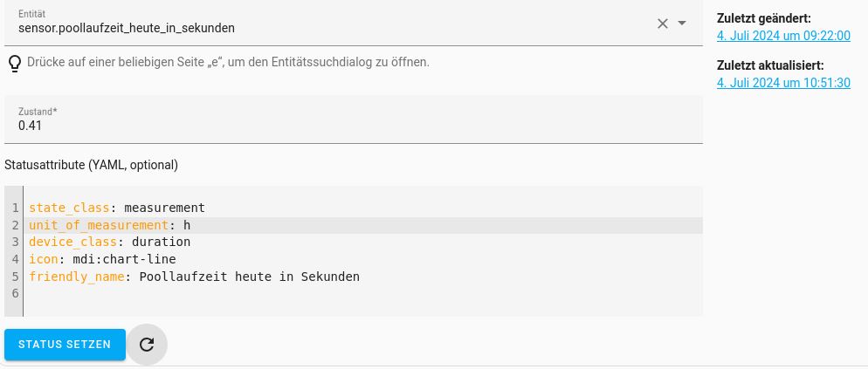Open the Zuletzt geändert timestamp link
The width and height of the screenshot is (868, 369).
click(783, 36)
